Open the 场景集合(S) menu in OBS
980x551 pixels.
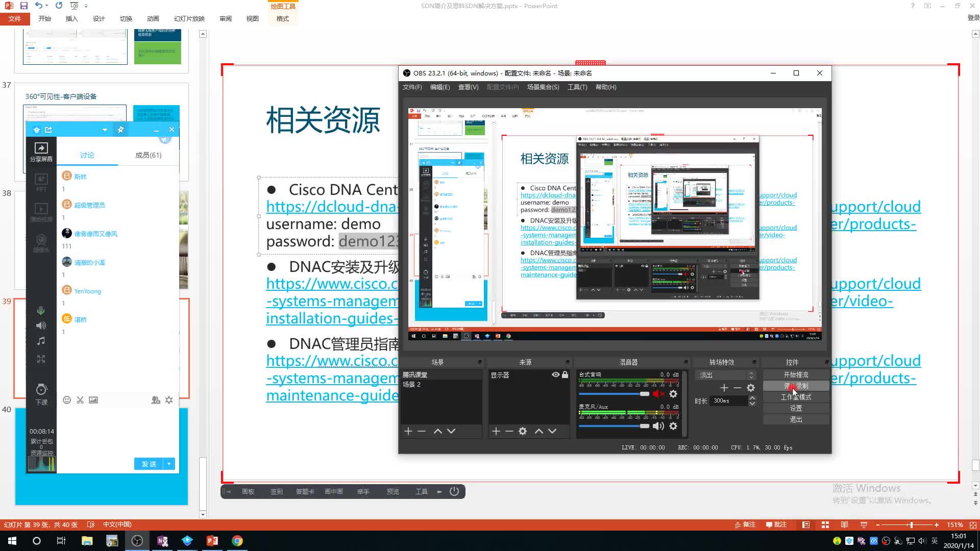tap(543, 87)
